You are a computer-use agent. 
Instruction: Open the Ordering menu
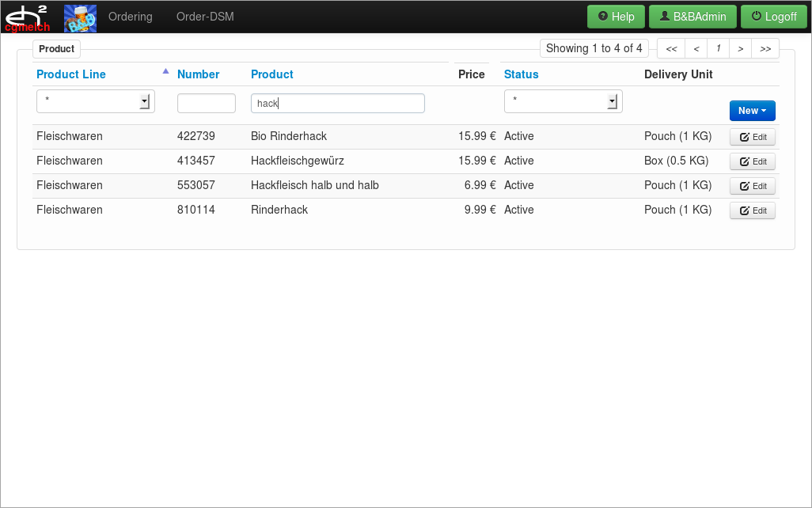point(131,17)
